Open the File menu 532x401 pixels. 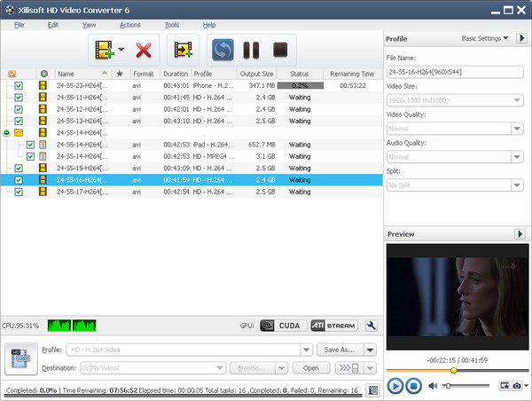tap(19, 25)
